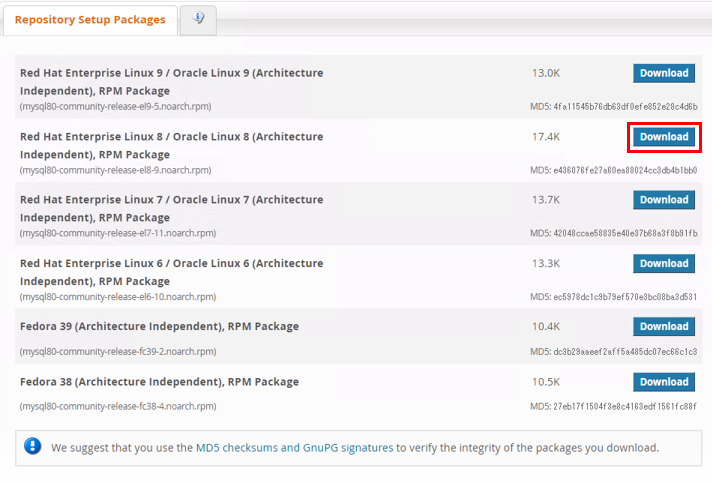This screenshot has height=483, width=712.
Task: Download the Red Hat Enterprise Linux 6 package
Action: (664, 264)
